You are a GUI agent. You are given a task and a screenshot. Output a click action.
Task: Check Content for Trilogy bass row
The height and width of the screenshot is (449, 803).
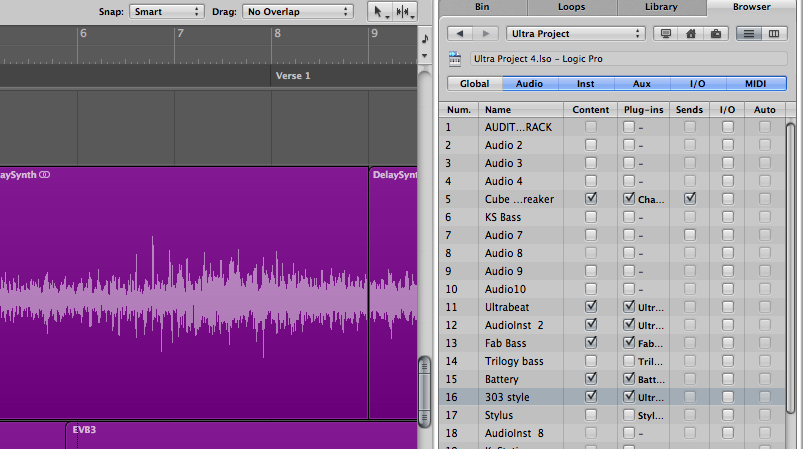pyautogui.click(x=591, y=361)
